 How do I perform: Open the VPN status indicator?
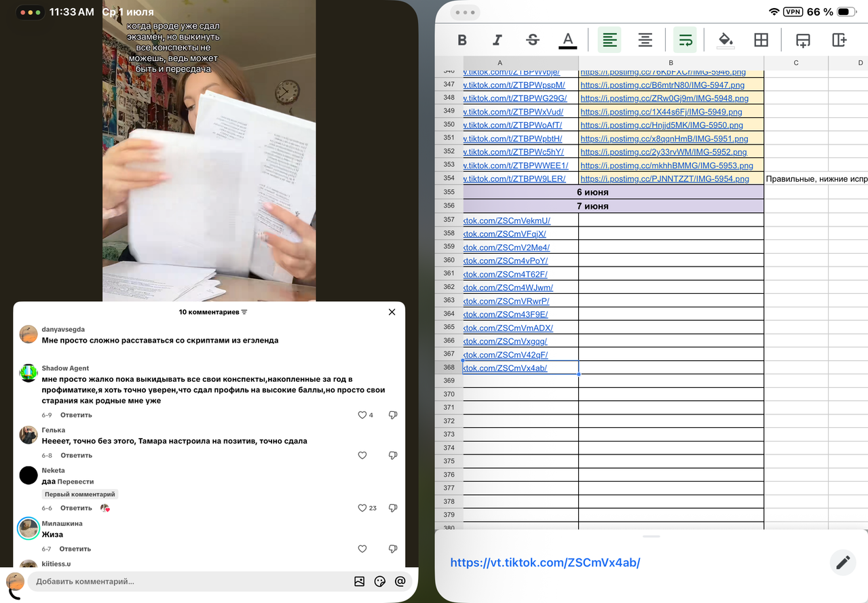[792, 12]
